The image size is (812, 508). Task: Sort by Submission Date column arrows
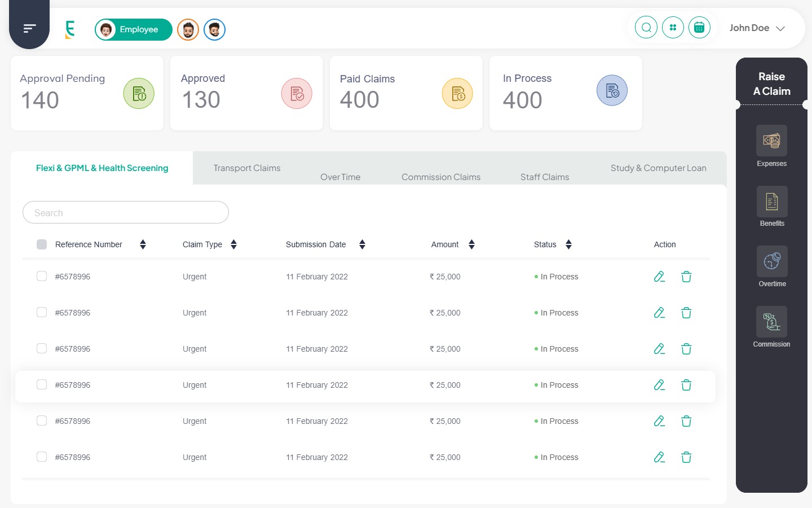coord(362,244)
